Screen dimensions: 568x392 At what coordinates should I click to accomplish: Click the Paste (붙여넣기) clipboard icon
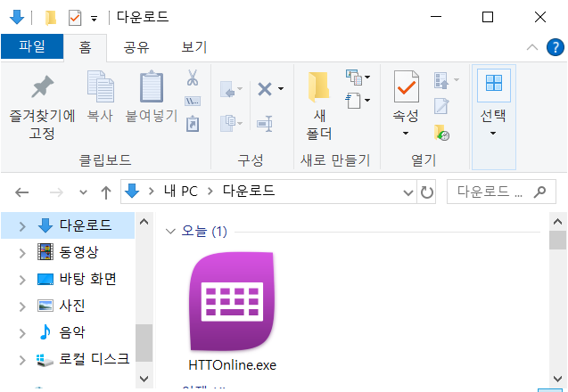(x=152, y=86)
